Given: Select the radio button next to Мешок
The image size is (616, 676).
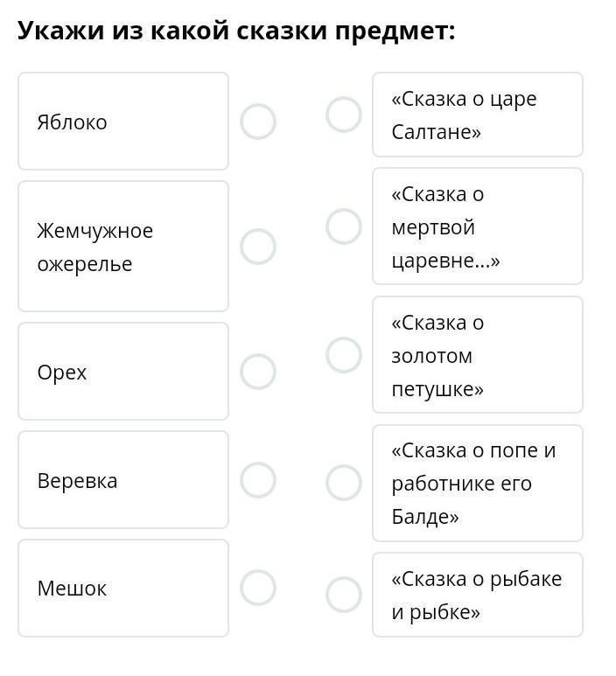Looking at the screenshot, I should pyautogui.click(x=258, y=588).
